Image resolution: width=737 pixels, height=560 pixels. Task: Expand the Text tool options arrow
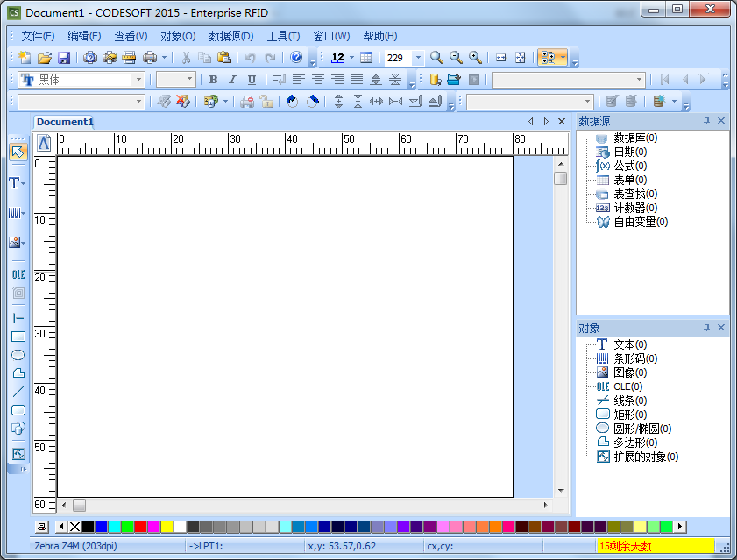[x=23, y=184]
